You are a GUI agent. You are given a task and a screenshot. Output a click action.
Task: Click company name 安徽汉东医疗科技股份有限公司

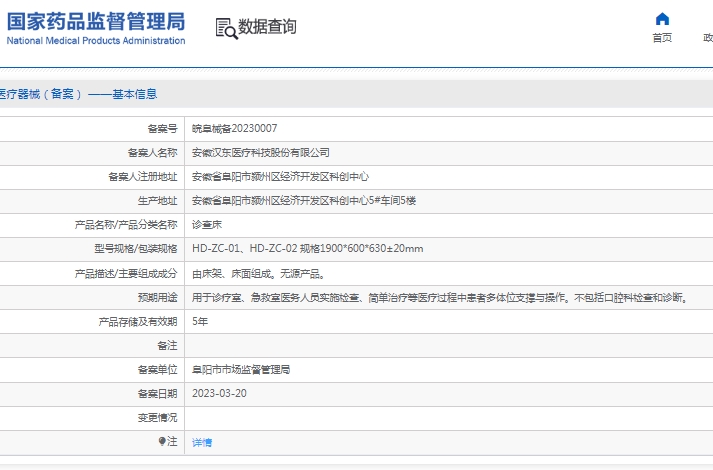click(x=261, y=153)
